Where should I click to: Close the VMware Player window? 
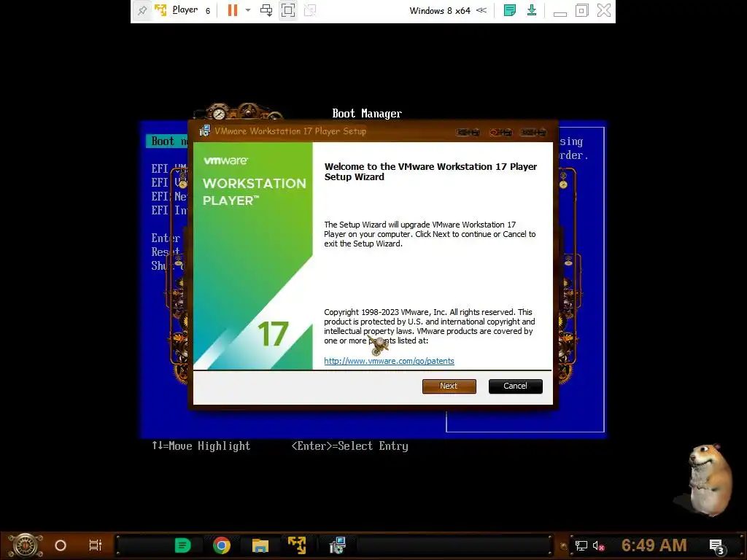[x=603, y=10]
